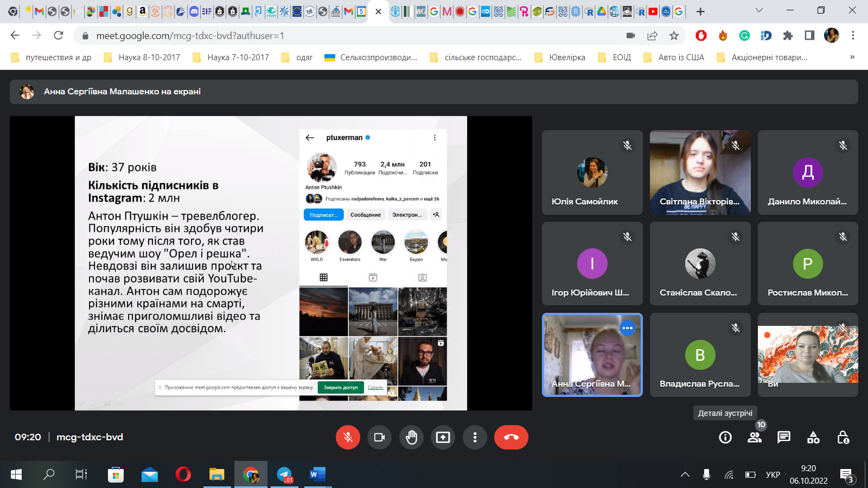868x488 pixels.
Task: Show participants list icon
Action: tap(755, 438)
